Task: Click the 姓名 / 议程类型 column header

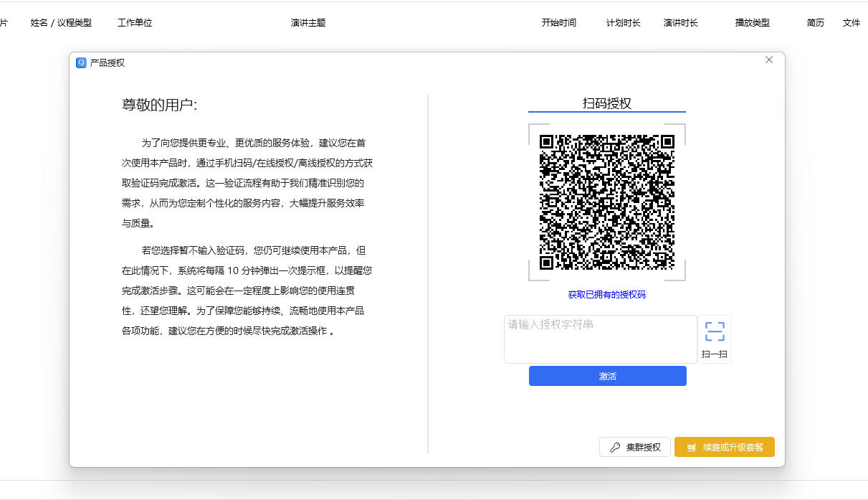Action: pyautogui.click(x=61, y=23)
